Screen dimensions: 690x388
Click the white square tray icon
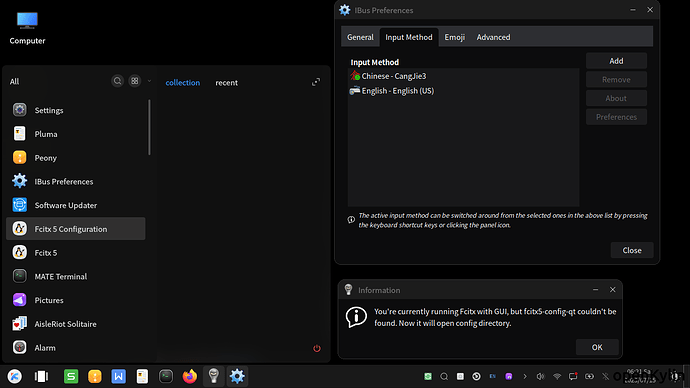pyautogui.click(x=460, y=376)
